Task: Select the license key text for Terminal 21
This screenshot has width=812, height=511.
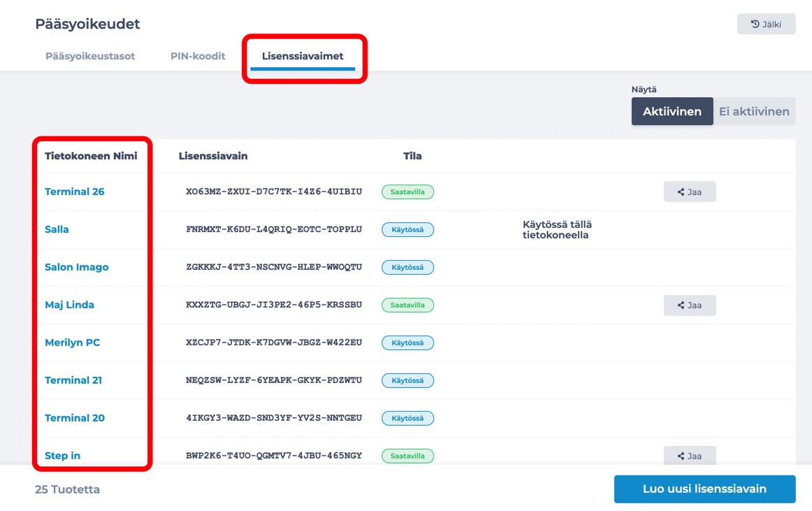Action: [274, 380]
